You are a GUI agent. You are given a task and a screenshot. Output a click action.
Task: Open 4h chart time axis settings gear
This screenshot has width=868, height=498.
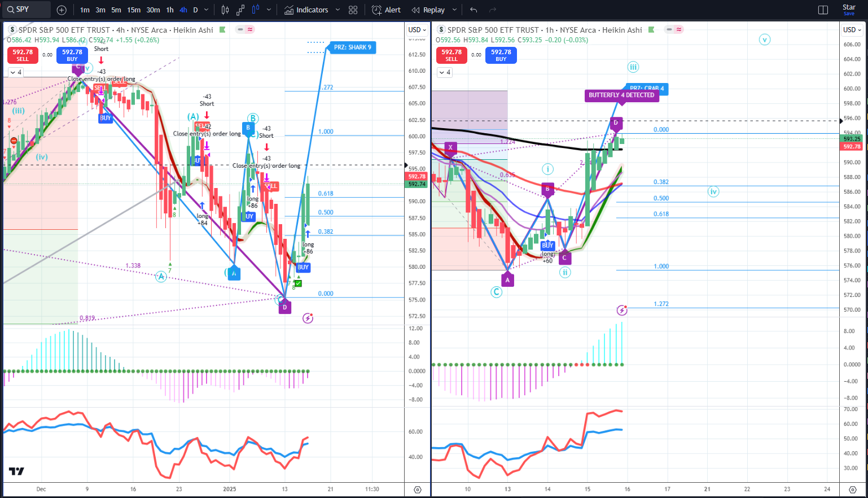pos(418,490)
